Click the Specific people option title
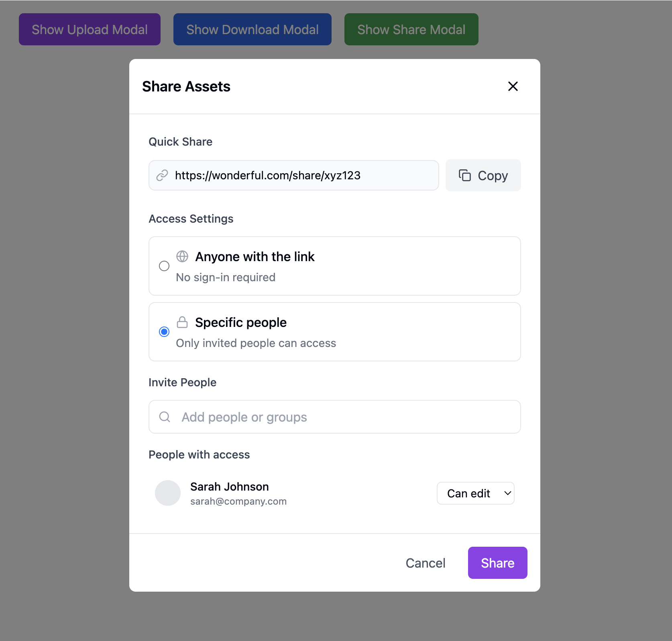 pyautogui.click(x=241, y=323)
